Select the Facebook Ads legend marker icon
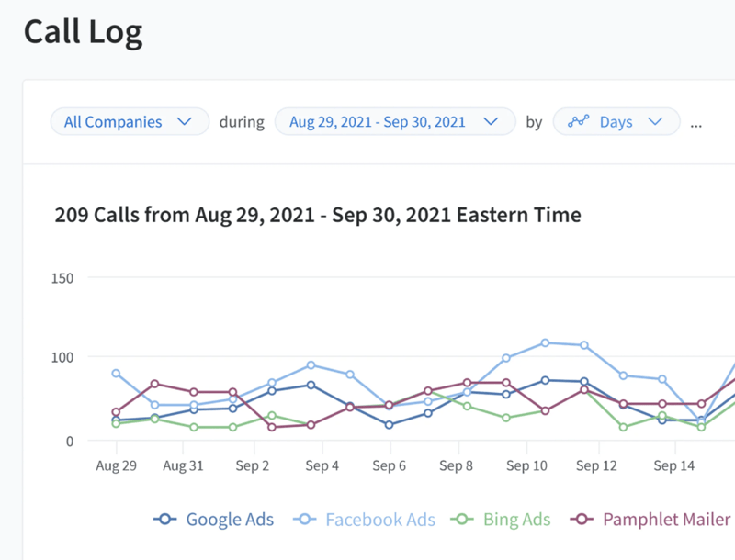 305,520
